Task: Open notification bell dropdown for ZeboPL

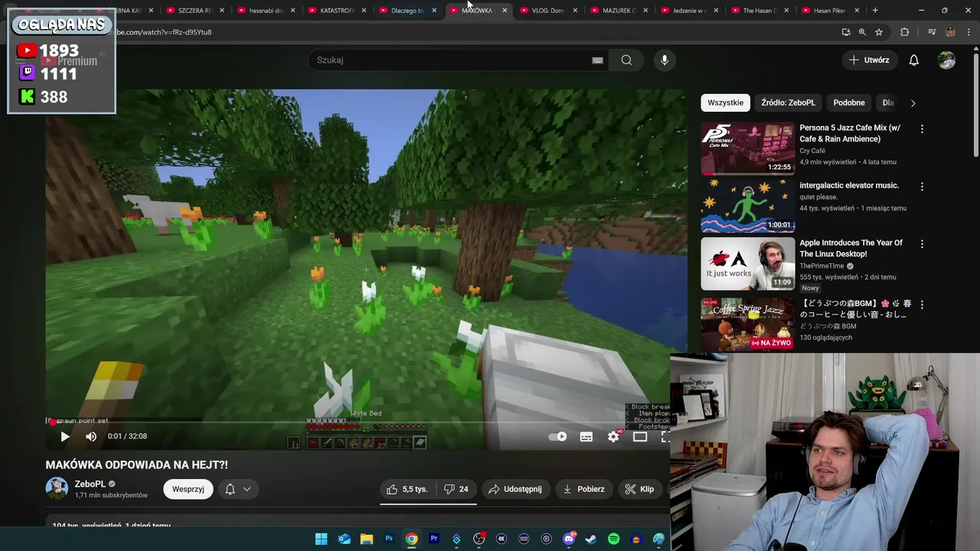Action: [237, 489]
